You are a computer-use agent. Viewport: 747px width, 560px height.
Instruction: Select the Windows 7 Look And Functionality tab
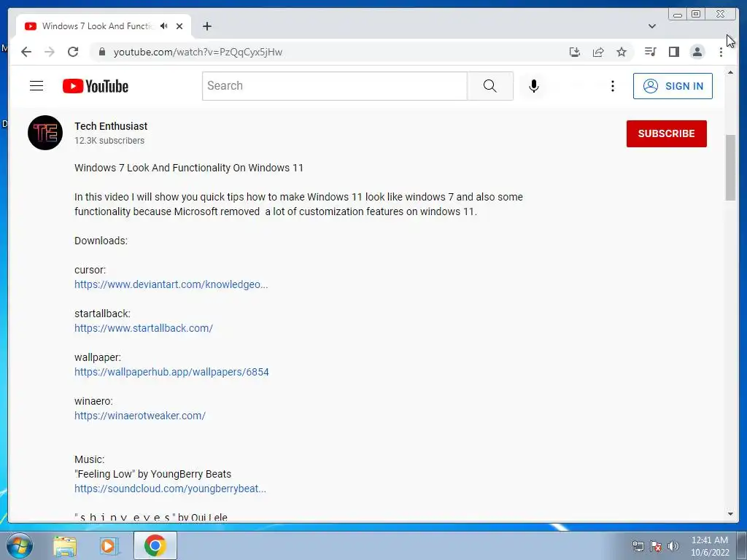pyautogui.click(x=98, y=26)
